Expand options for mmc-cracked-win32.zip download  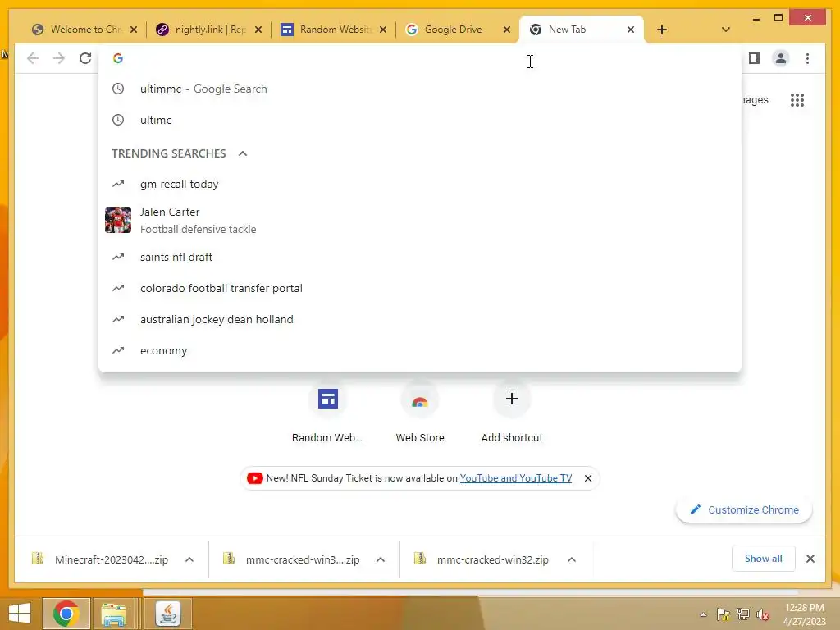(x=572, y=559)
